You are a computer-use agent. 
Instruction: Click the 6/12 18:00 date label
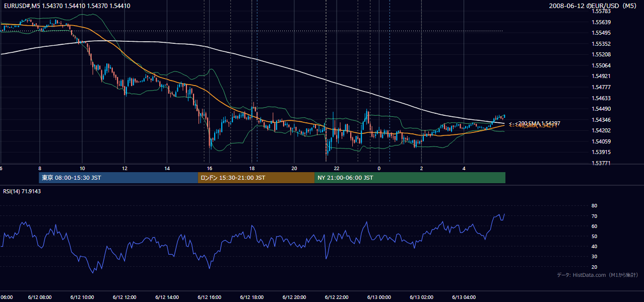(x=251, y=297)
